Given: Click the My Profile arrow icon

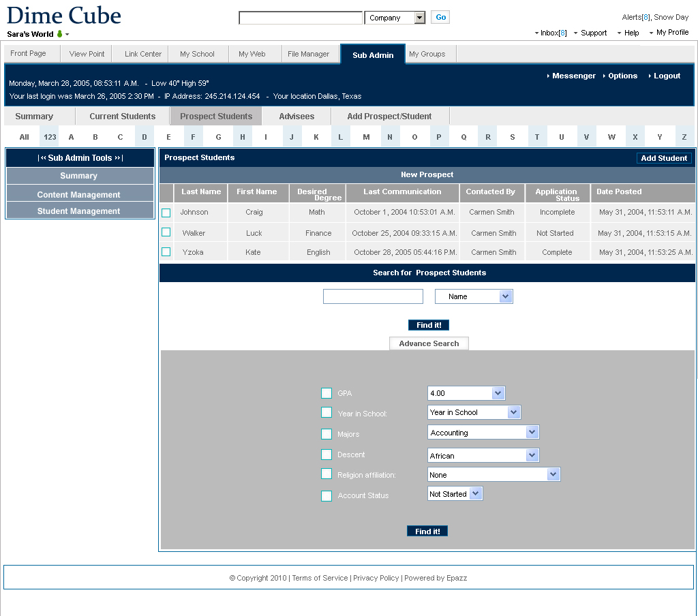Looking at the screenshot, I should click(x=652, y=33).
